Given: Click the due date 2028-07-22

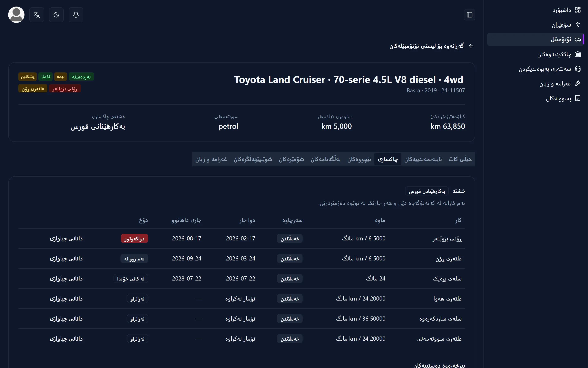Looking at the screenshot, I should 187,278.
